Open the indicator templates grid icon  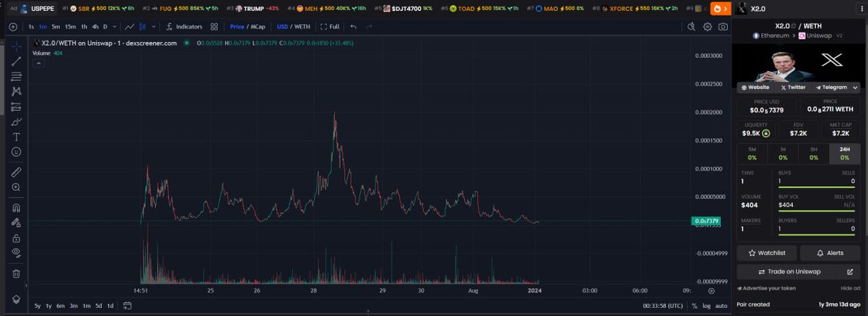tap(214, 27)
